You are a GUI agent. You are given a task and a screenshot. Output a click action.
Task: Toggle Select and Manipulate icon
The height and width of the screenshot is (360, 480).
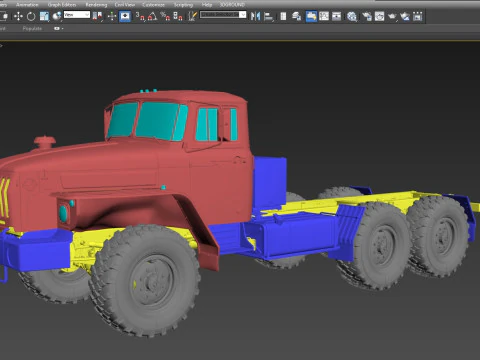(112, 16)
